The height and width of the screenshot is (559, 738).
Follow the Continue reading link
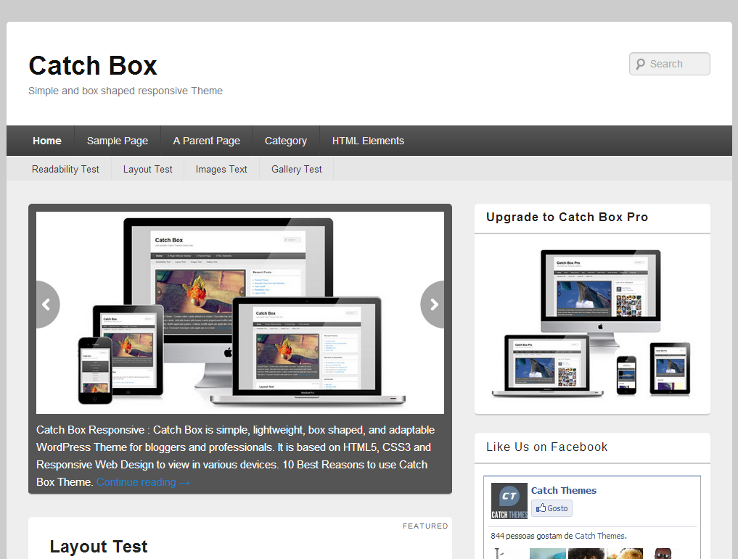click(143, 482)
